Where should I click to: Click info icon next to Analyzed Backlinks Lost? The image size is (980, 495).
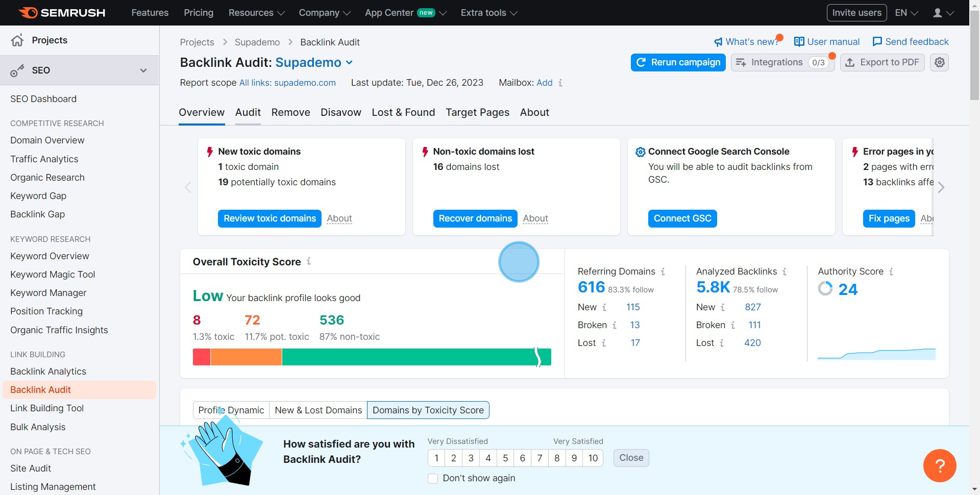(722, 343)
